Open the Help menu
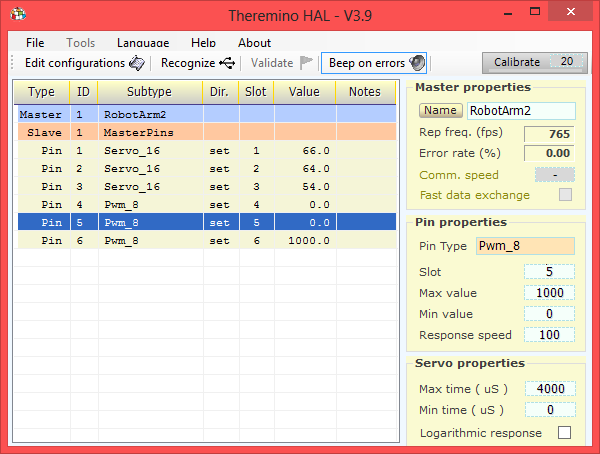This screenshot has width=600, height=454. point(203,43)
